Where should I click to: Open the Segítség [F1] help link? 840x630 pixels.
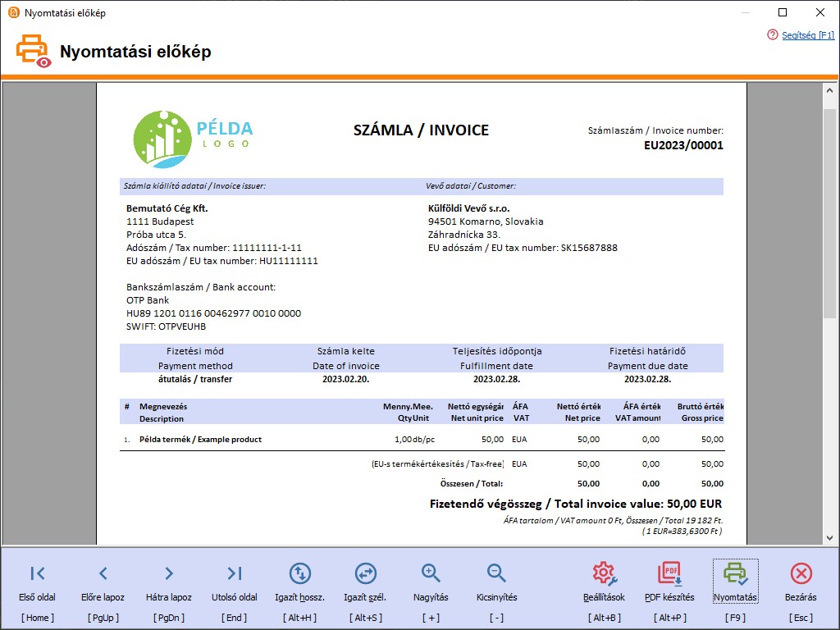(x=808, y=35)
